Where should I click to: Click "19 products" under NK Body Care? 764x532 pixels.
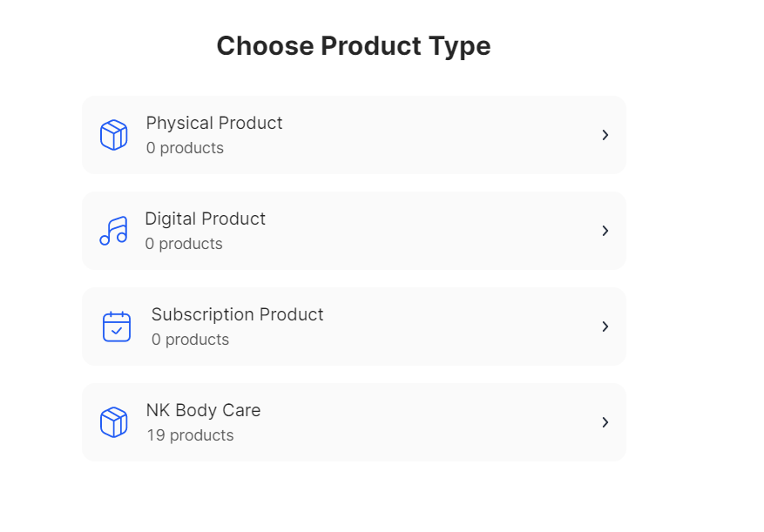(190, 435)
